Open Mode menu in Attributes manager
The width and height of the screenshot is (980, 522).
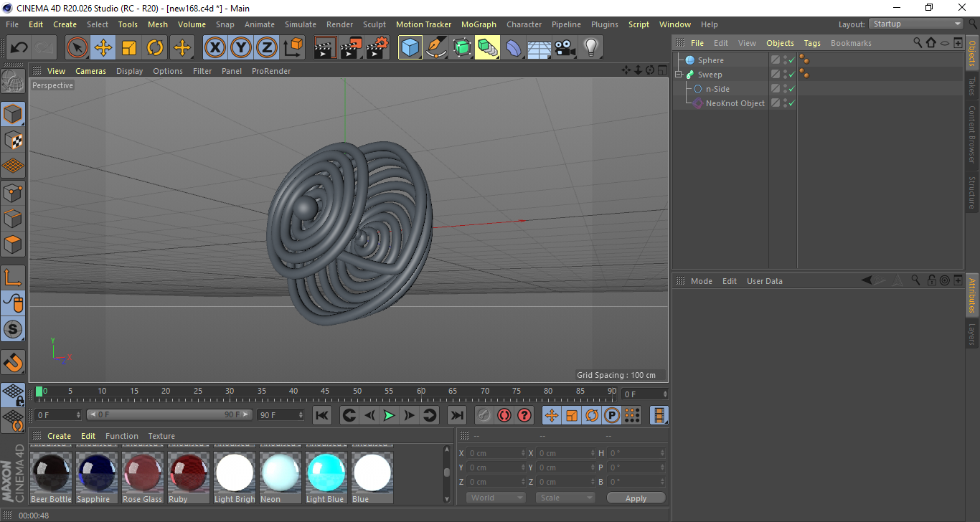[x=702, y=281]
